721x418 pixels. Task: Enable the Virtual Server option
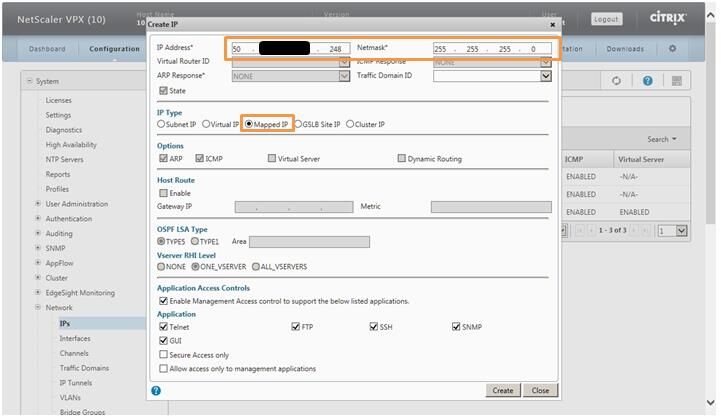pyautogui.click(x=272, y=158)
